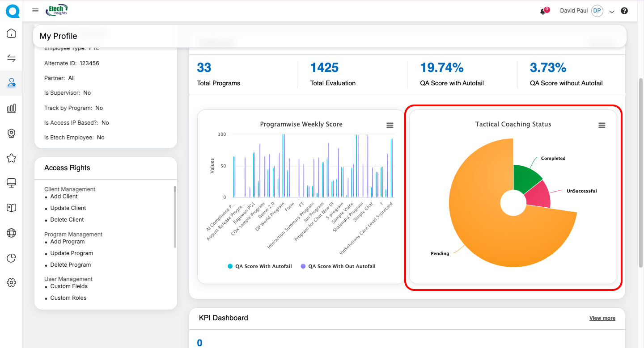Open the transfer arrows sidebar icon
Image resolution: width=644 pixels, height=348 pixels.
12,59
